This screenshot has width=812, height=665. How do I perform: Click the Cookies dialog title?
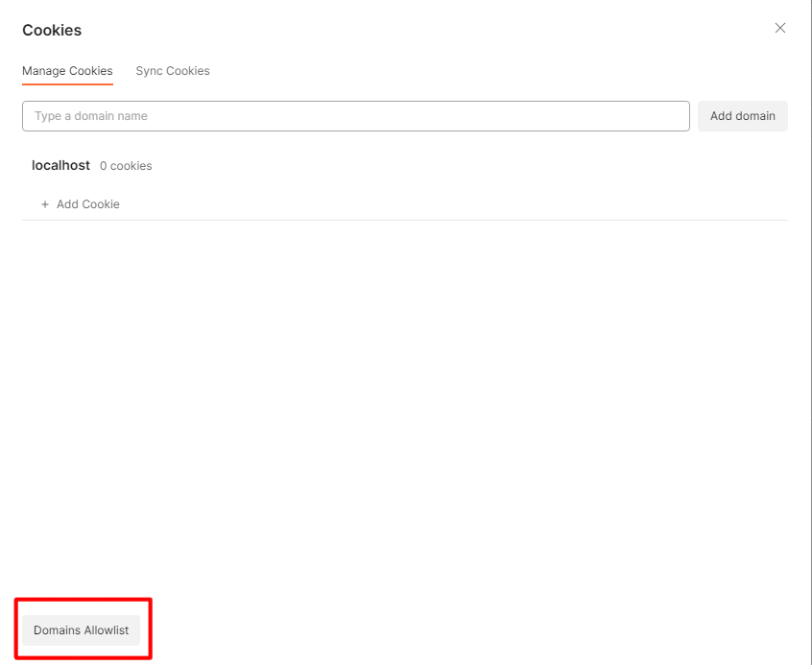point(52,31)
